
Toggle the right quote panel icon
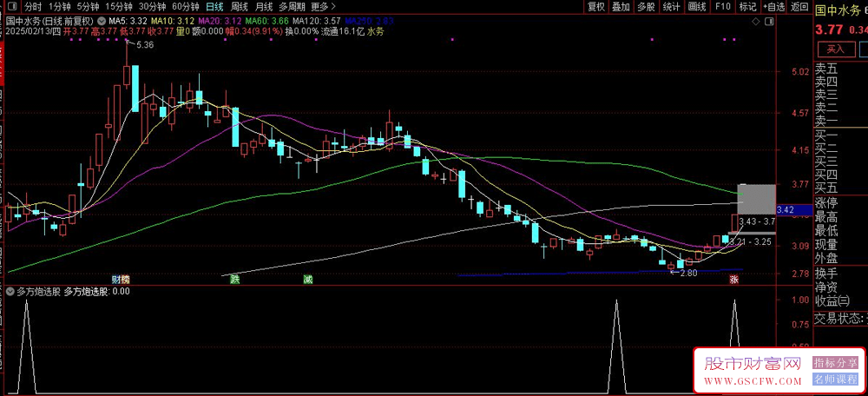(x=767, y=22)
